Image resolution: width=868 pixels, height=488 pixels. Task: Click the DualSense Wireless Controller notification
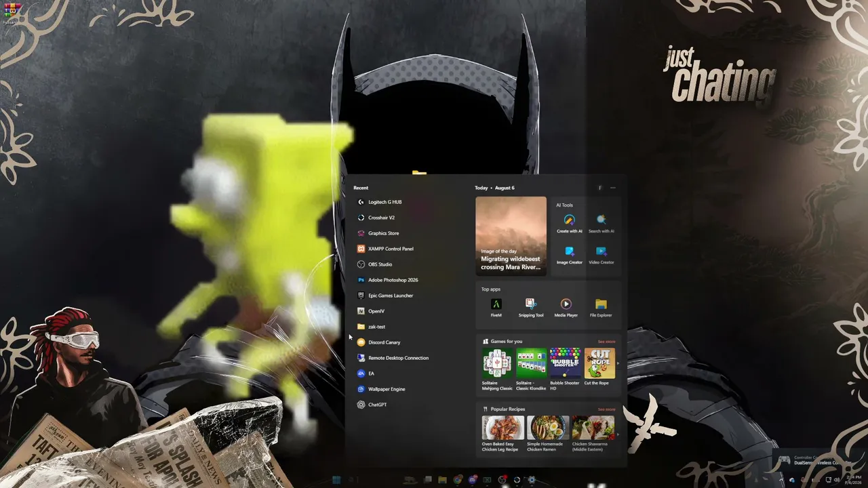pos(820,461)
